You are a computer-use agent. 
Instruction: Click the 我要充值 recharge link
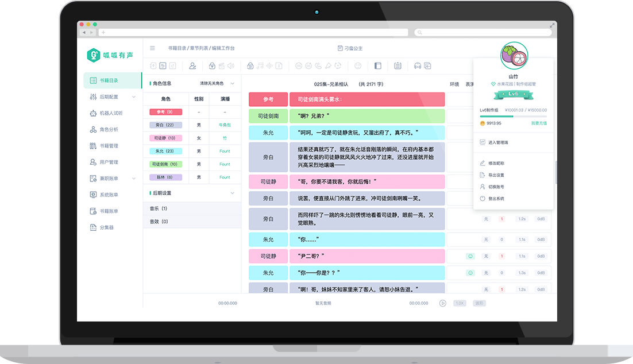[x=538, y=123]
